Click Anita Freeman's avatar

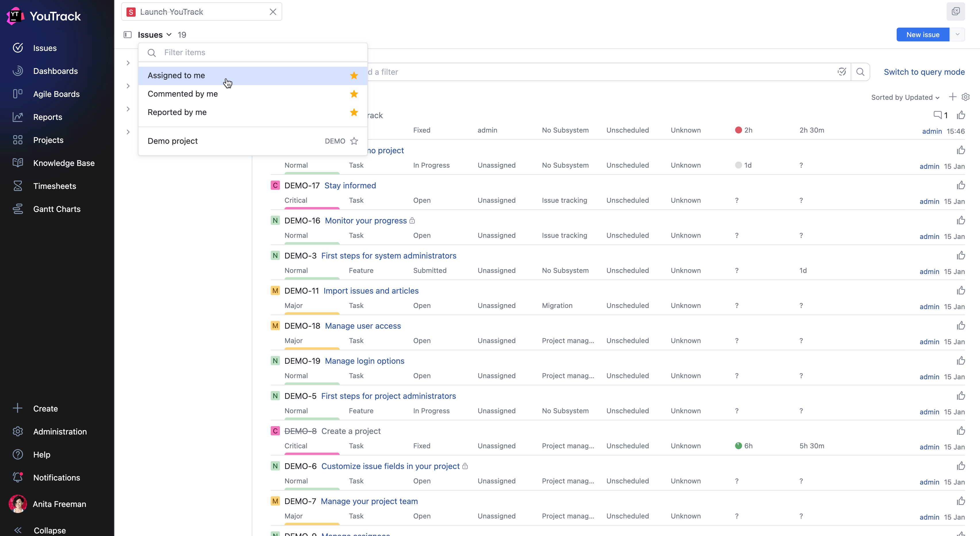[18, 504]
